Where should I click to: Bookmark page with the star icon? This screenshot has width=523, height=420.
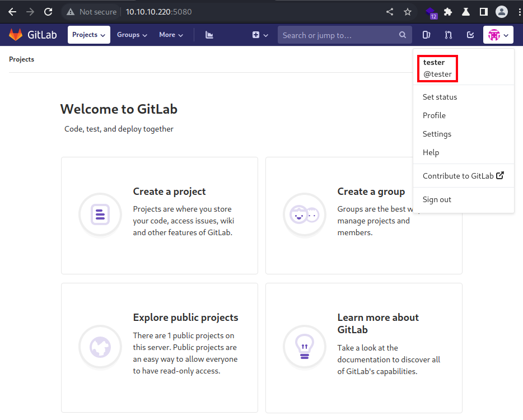tap(408, 12)
